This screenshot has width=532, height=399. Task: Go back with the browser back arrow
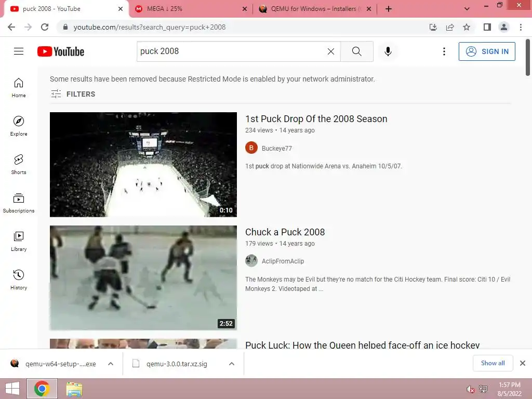pos(11,27)
